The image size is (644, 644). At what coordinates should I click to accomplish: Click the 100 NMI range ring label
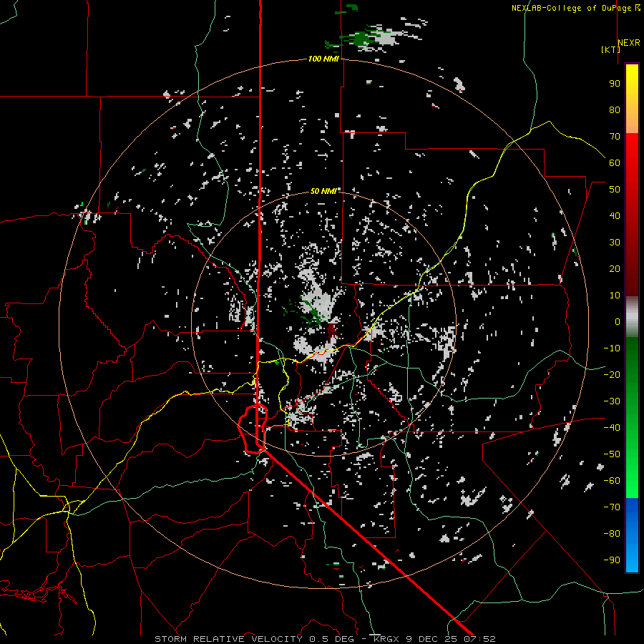pos(323,59)
